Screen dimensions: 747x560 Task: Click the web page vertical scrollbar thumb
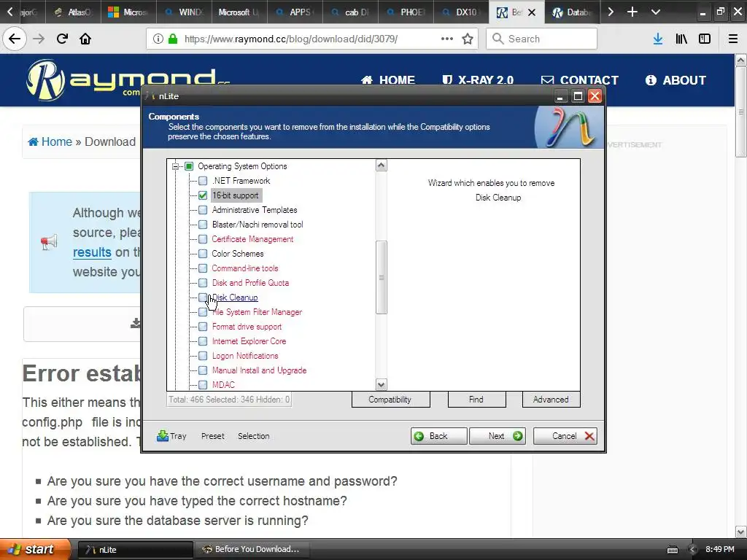pyautogui.click(x=740, y=112)
